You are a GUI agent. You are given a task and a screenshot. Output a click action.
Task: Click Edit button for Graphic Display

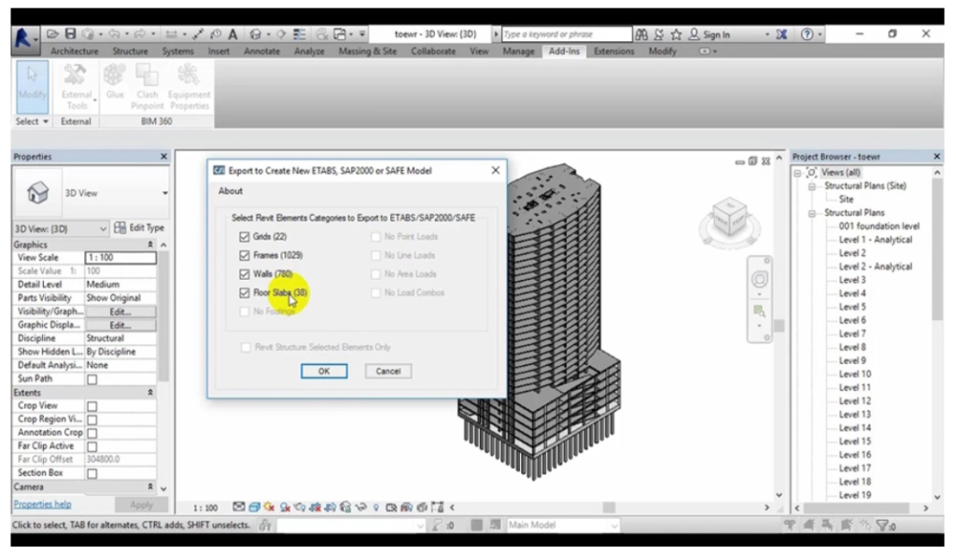click(x=120, y=326)
